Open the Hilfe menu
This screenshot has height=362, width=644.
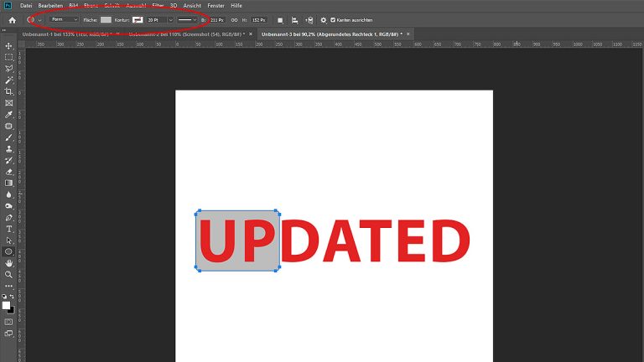236,6
